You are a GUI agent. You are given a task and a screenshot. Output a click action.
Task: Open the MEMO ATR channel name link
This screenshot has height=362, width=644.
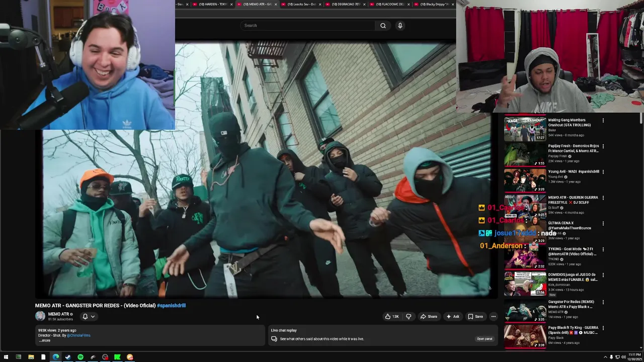(58, 314)
